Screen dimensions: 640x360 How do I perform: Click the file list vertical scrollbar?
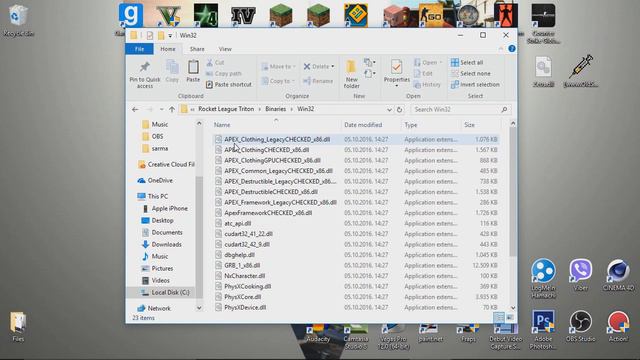point(513,192)
